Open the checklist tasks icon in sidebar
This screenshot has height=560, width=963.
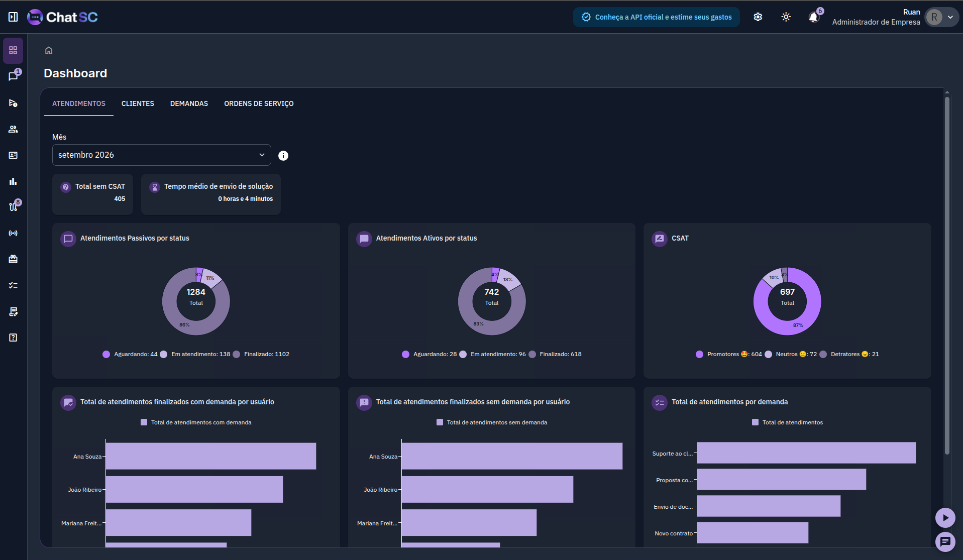[13, 285]
